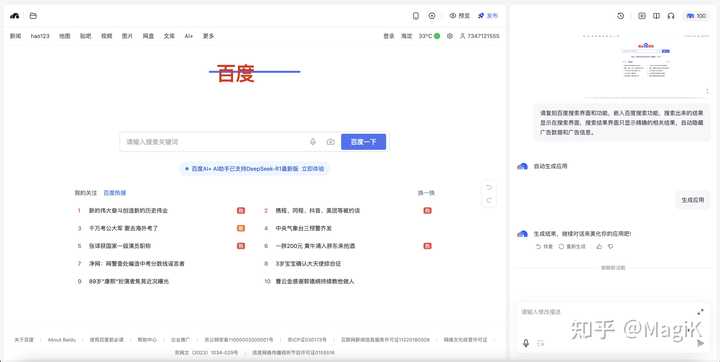Open the 文库 nav item
Viewport: 720px width, 362px height.
(x=169, y=36)
